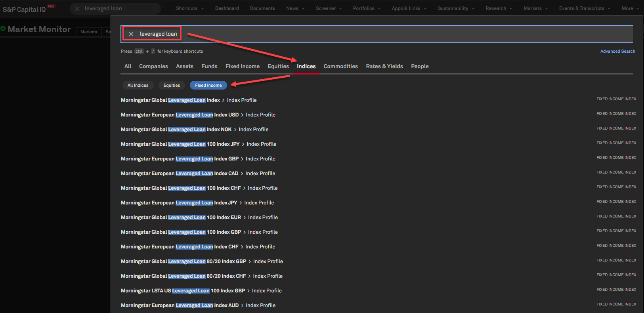644x313 pixels.
Task: Open Morningstar European Leveraged Loan Index GBP
Action: [198, 159]
